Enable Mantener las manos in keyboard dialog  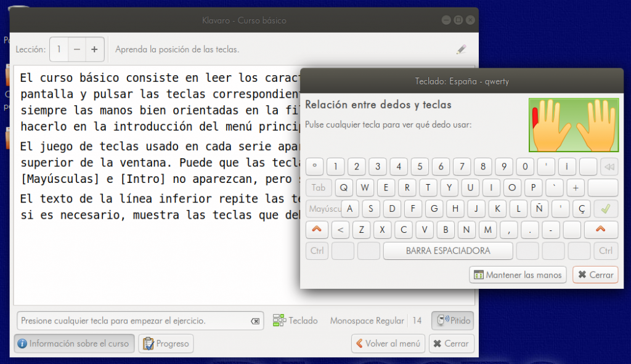(518, 275)
